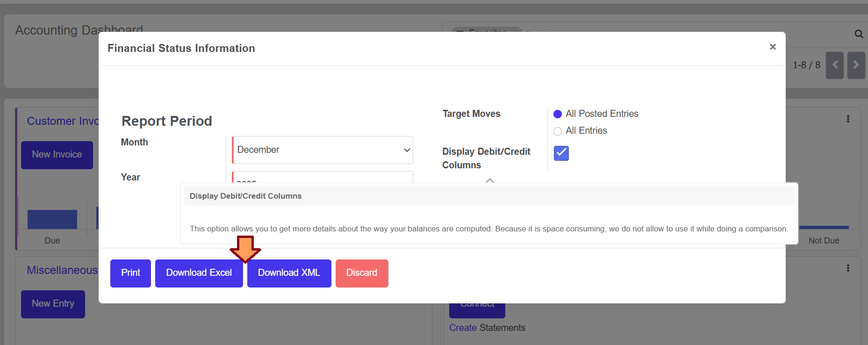Screen dimensions: 868x345
Task: Open the Miscellaneous journal title
Action: click(x=62, y=270)
